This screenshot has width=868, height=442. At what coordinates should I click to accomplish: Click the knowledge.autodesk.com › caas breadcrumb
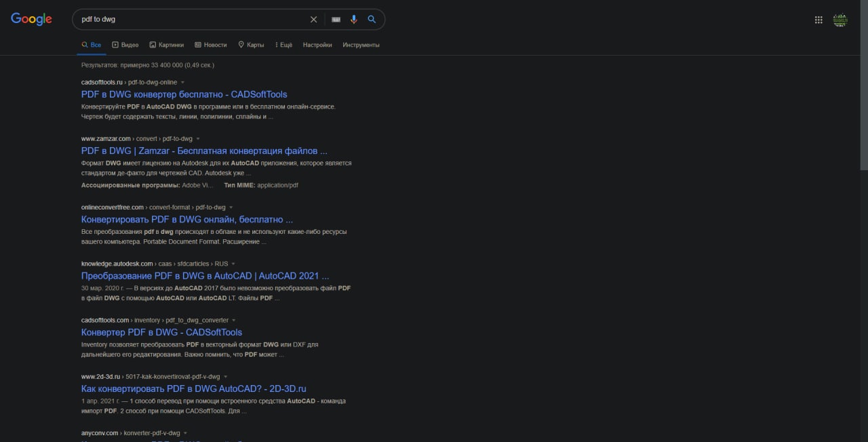coord(155,263)
